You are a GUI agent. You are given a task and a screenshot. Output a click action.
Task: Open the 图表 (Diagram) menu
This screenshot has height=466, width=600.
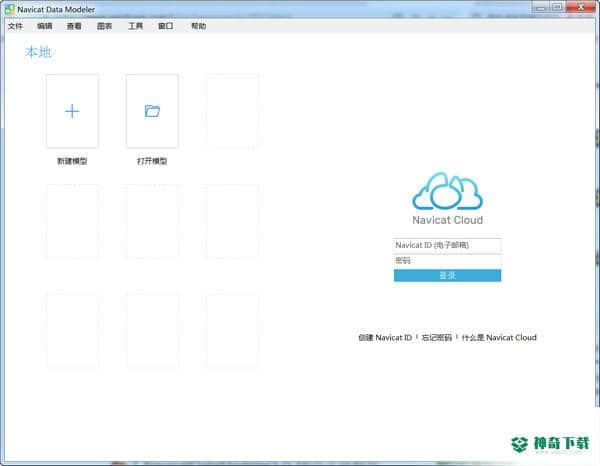pyautogui.click(x=104, y=26)
